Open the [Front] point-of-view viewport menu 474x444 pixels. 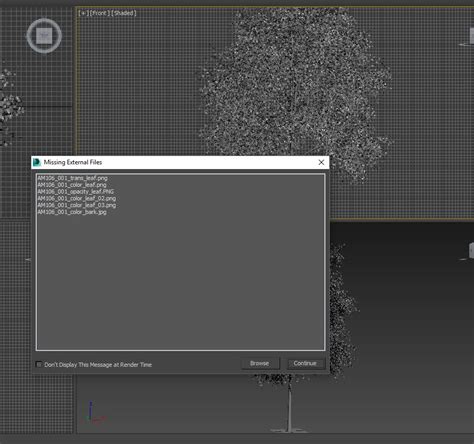point(99,13)
